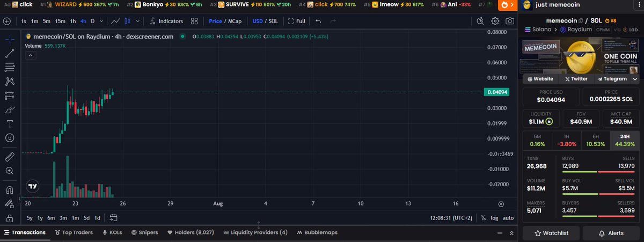Open Alerts for memecoin

611,233
